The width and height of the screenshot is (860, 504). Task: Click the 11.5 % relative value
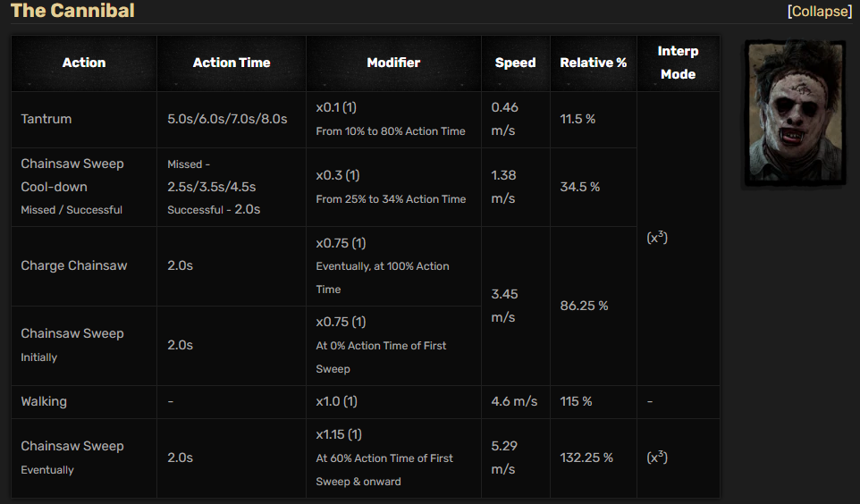tap(578, 119)
